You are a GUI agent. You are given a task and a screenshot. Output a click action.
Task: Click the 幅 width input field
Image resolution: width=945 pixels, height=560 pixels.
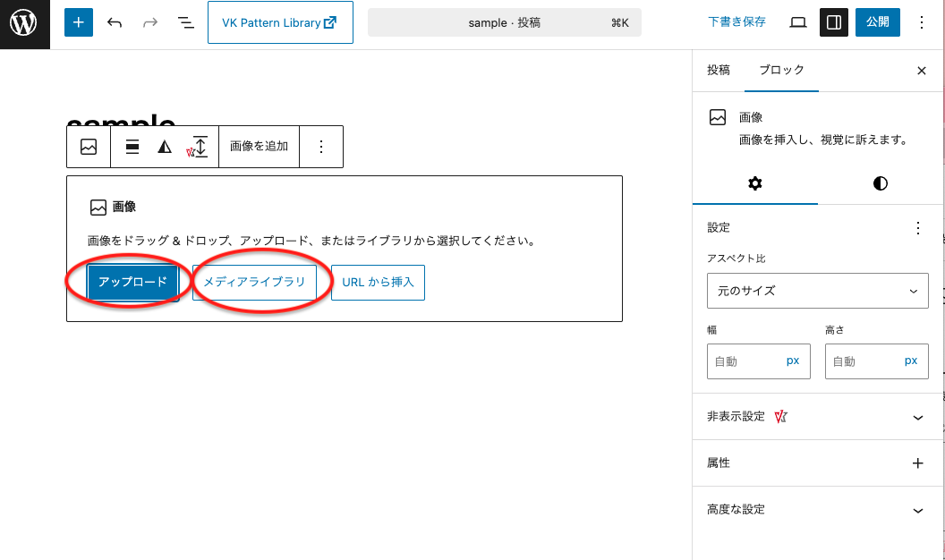click(x=745, y=361)
